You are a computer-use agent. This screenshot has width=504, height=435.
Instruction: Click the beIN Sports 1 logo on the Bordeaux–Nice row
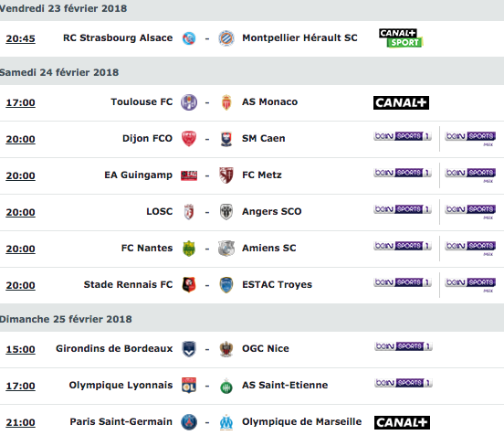[x=404, y=346]
